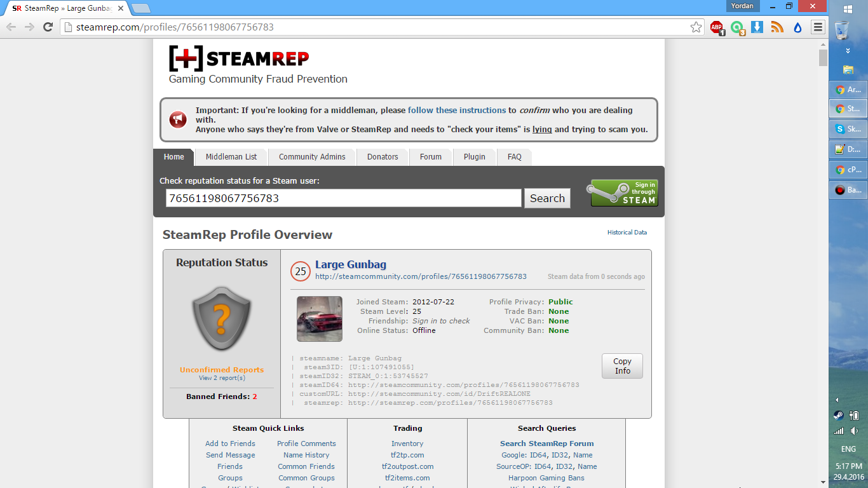Viewport: 868px width, 488px height.
Task: Click the View 2 report(s) link
Action: [222, 378]
